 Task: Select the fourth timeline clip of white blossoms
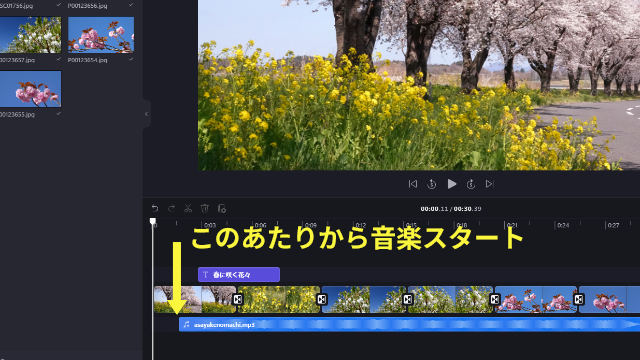tap(451, 300)
